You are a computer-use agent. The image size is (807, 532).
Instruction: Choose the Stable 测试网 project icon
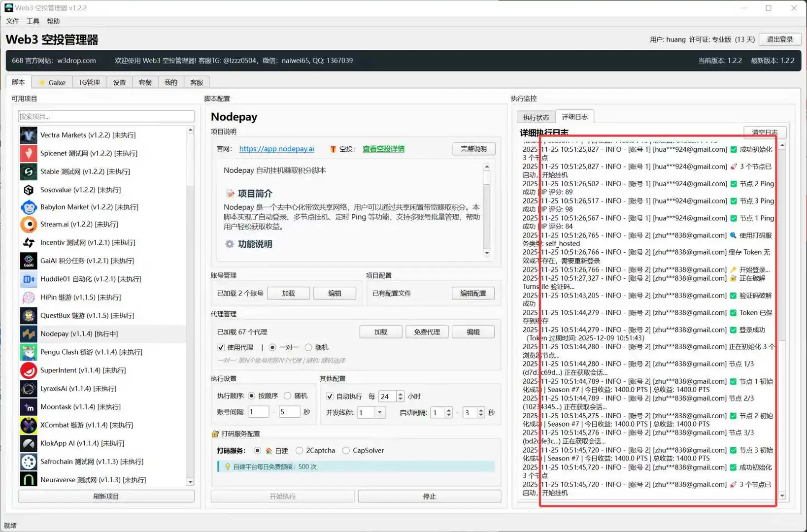pos(29,171)
